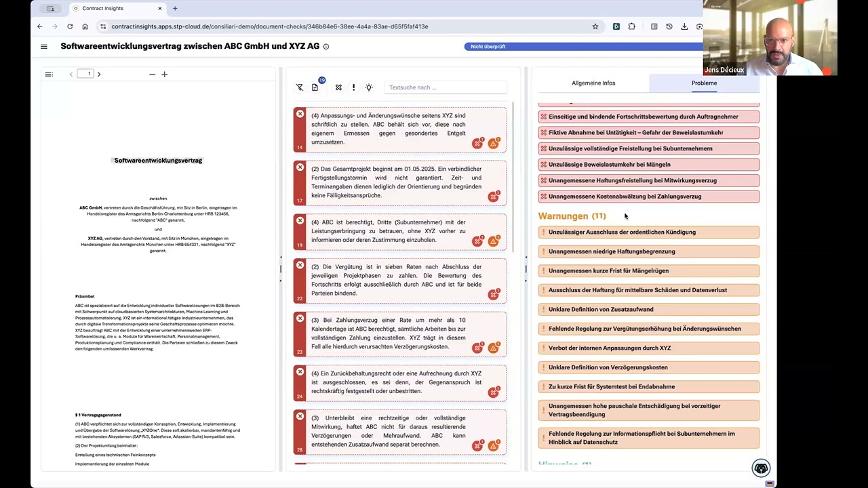
Task: Open warning 'Verbot der internen Anpassungen durch XYZ'
Action: coord(649,348)
